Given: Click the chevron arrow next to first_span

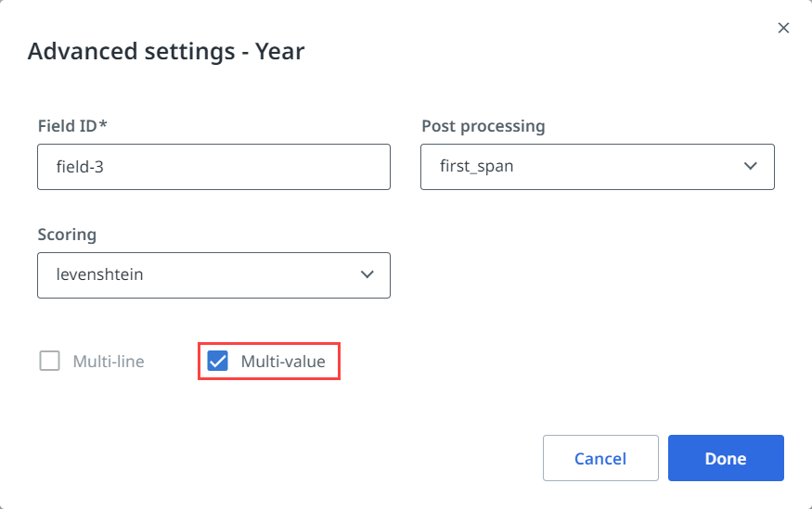Looking at the screenshot, I should click(751, 167).
